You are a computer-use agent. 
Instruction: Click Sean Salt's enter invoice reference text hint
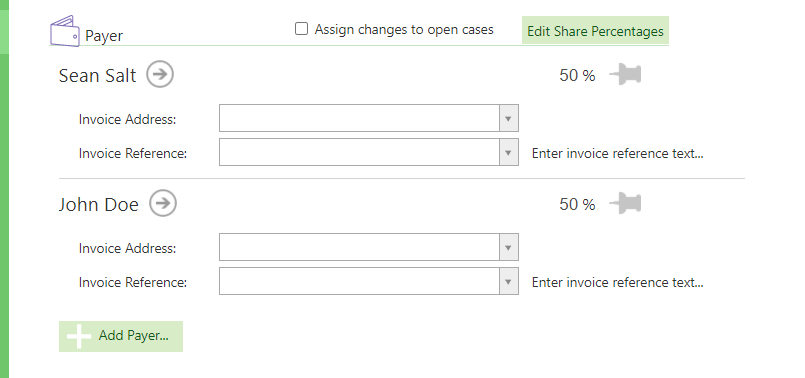(x=617, y=153)
